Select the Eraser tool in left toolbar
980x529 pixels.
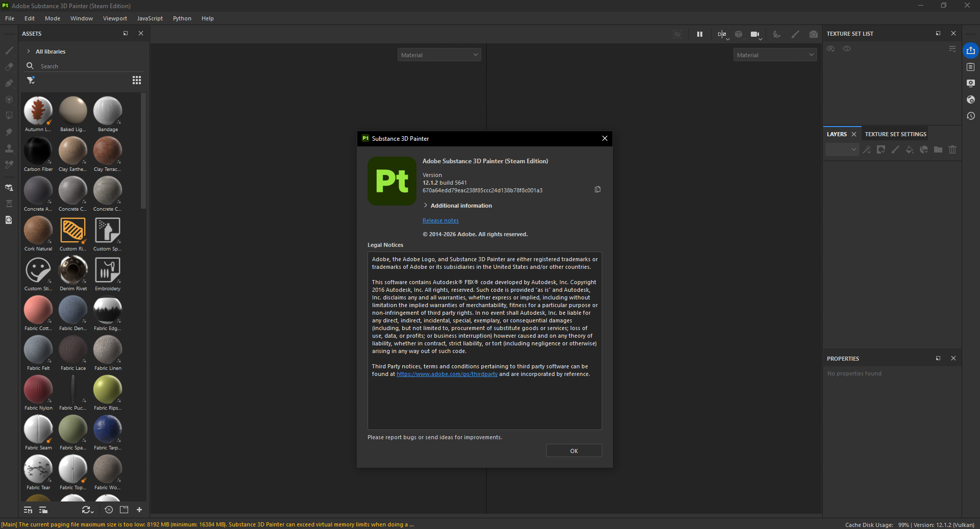tap(9, 67)
